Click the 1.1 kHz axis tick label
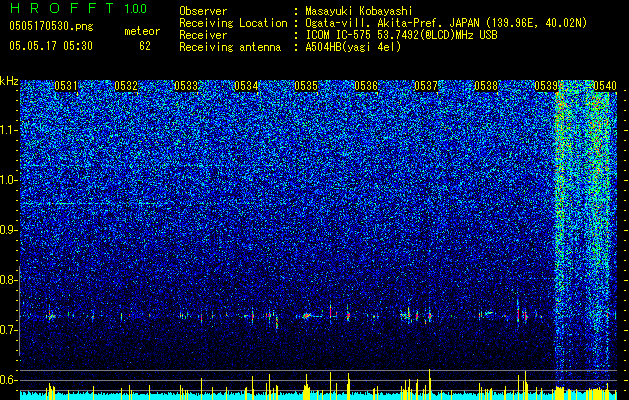Image resolution: width=629 pixels, height=400 pixels. (9, 130)
